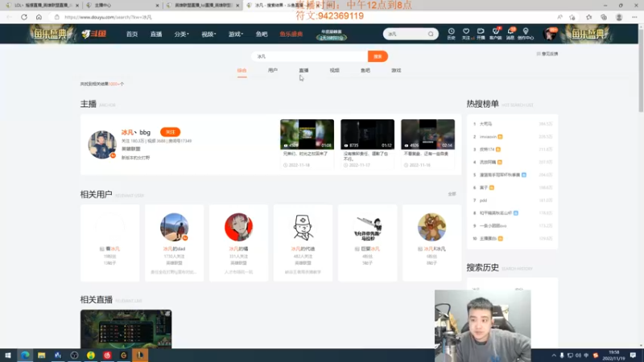644x362 pixels.
Task: Switch to the 视频 results tab
Action: pyautogui.click(x=334, y=71)
